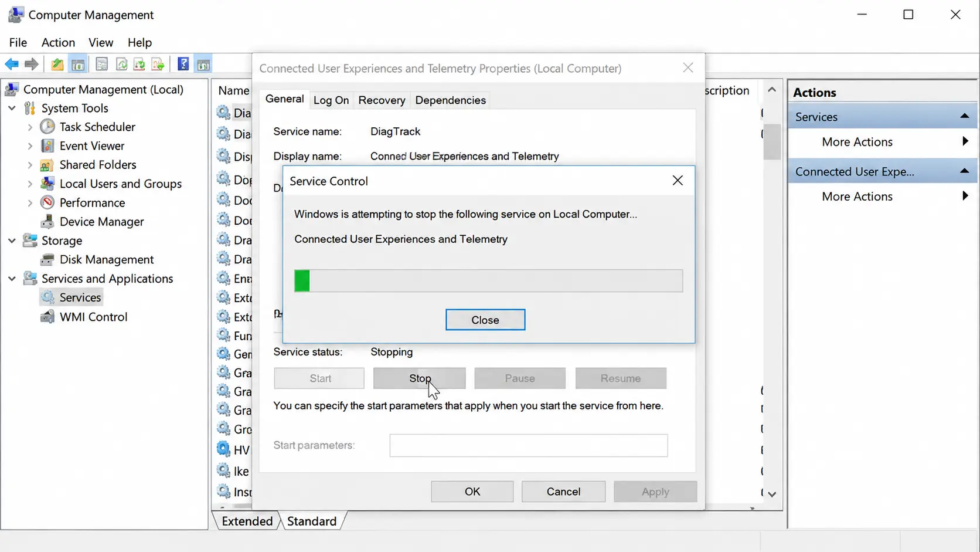Click the Start parameters input field
980x552 pixels.
pyautogui.click(x=529, y=445)
